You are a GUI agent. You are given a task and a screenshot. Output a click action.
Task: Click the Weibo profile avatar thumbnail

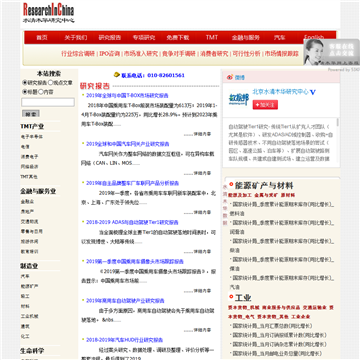pyautogui.click(x=239, y=99)
